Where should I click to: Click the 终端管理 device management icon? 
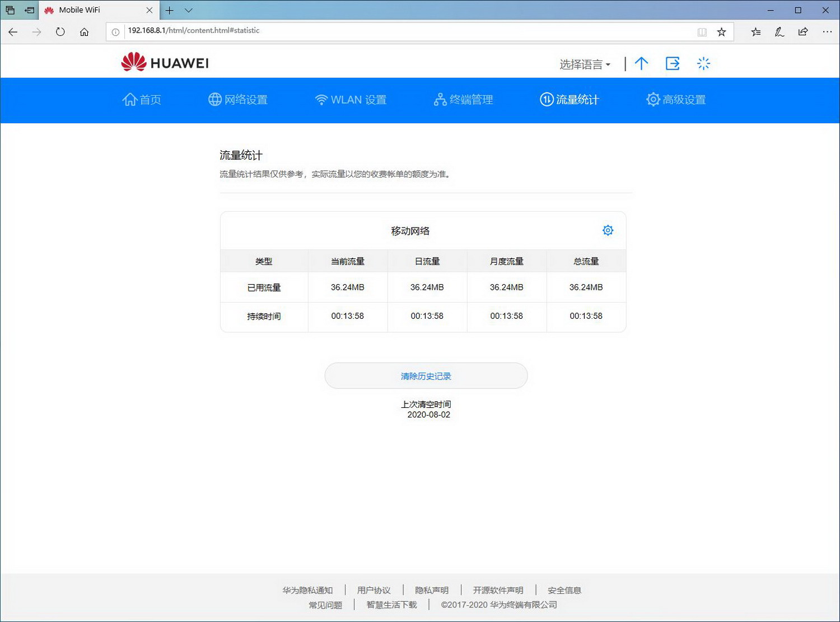point(440,99)
